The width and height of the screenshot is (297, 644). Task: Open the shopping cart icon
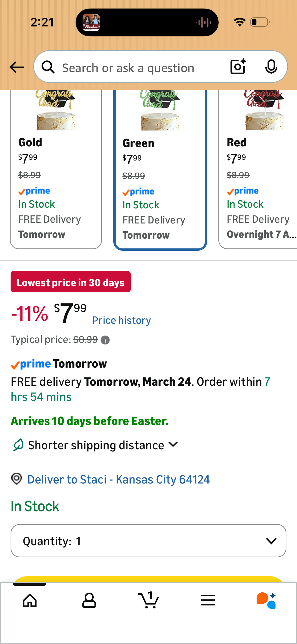148,600
